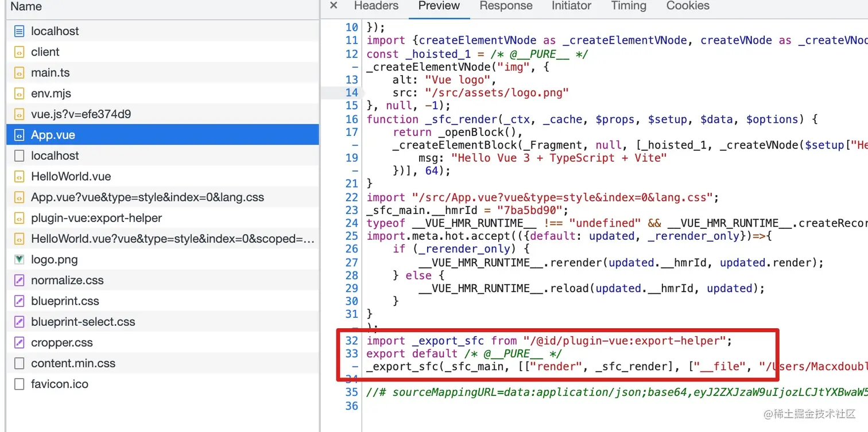Click line number 32 in the gutter

point(351,341)
